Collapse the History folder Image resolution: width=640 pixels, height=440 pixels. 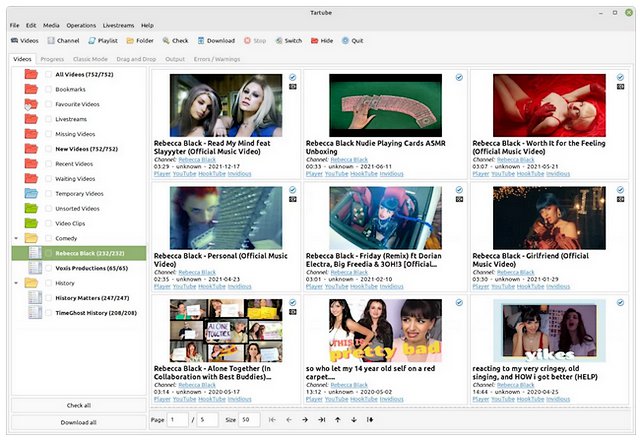coord(16,283)
